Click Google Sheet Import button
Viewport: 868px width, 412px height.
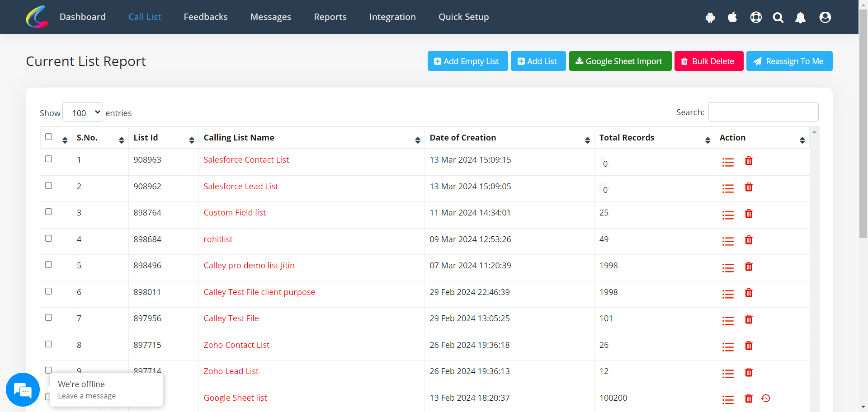pyautogui.click(x=620, y=61)
